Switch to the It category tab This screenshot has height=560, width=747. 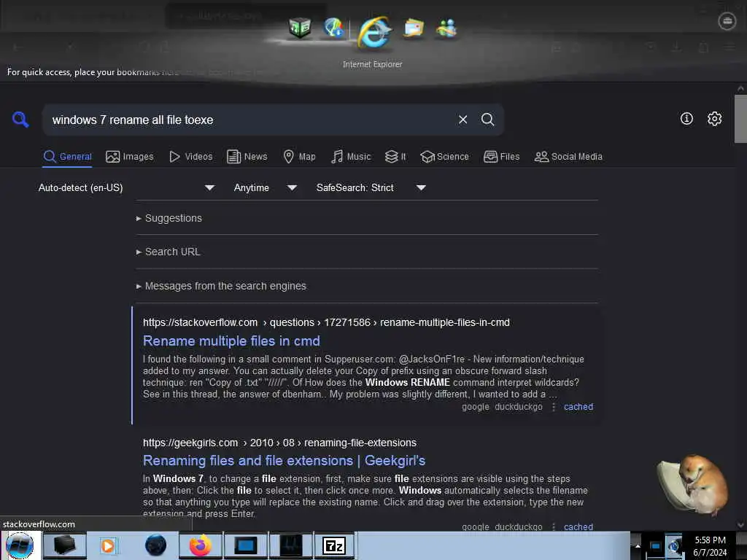395,157
